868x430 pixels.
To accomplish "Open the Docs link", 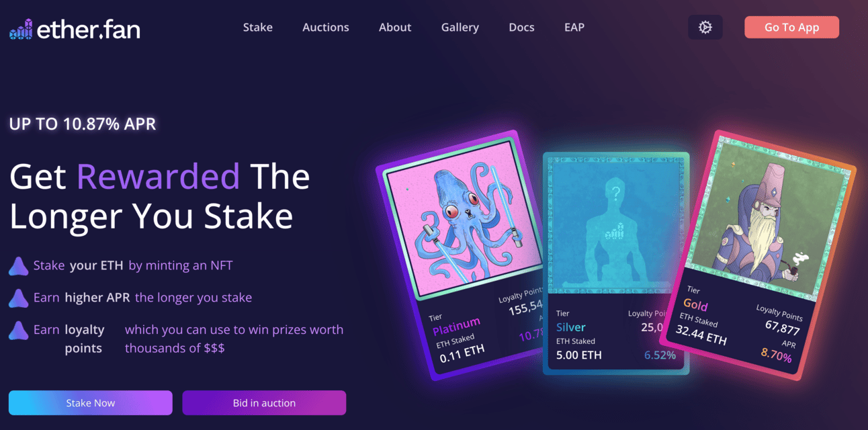I will click(521, 28).
